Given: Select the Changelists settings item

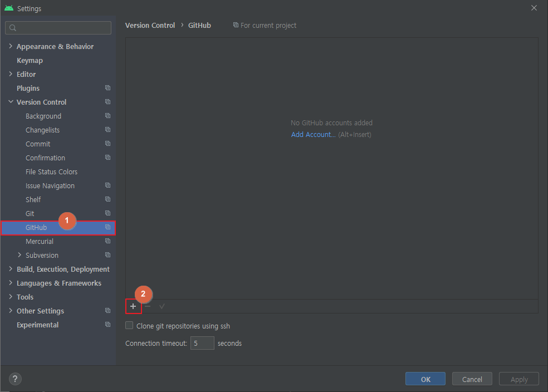Looking at the screenshot, I should click(42, 130).
